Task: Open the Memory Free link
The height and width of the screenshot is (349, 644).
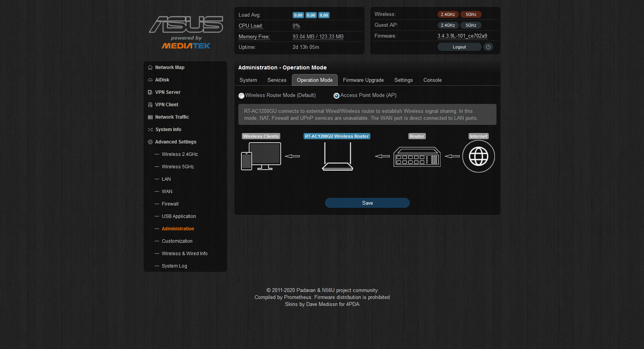Action: click(254, 37)
